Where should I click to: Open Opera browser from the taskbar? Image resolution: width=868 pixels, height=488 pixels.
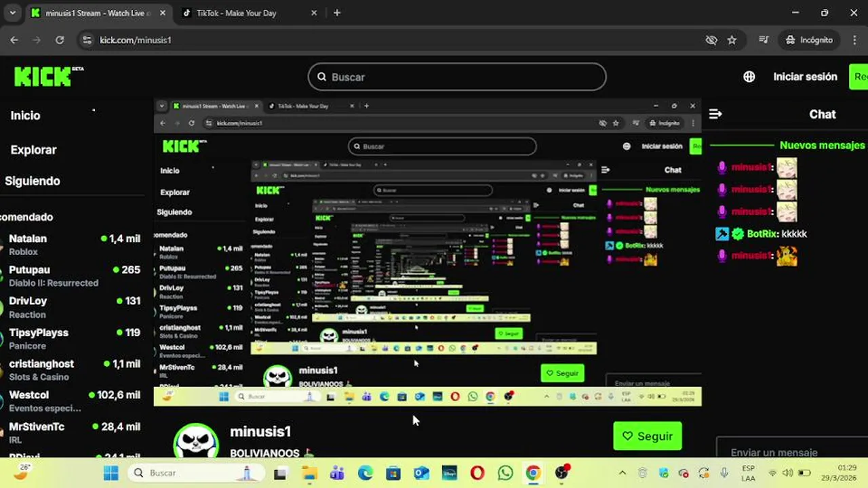[x=477, y=473]
